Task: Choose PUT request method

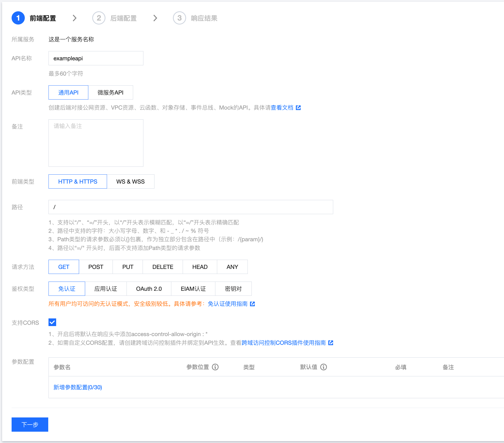Action: click(128, 267)
